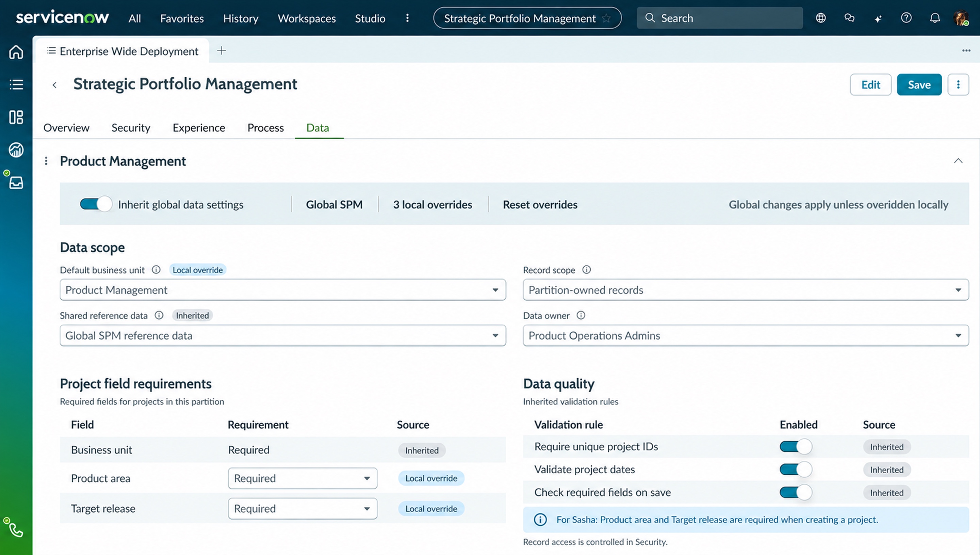Favorite Strategic Portfolio Management with star
This screenshot has width=980, height=555.
pyautogui.click(x=606, y=18)
